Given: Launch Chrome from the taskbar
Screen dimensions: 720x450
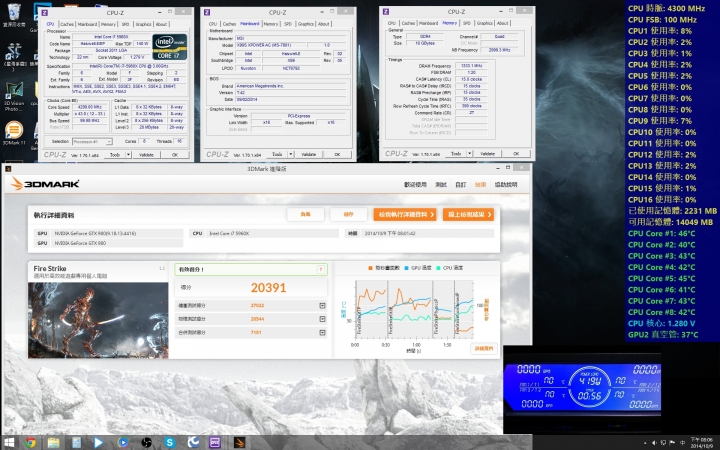Looking at the screenshot, I should click(x=30, y=443).
